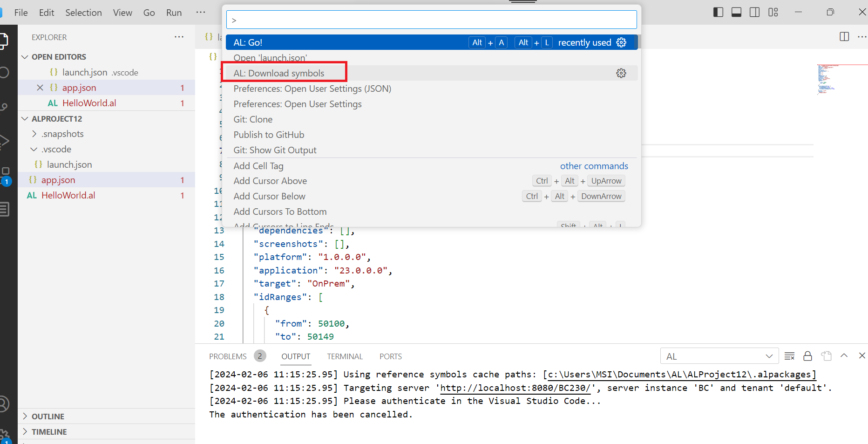This screenshot has height=444, width=868.
Task: Run the AL: Download symbols command
Action: pos(278,73)
